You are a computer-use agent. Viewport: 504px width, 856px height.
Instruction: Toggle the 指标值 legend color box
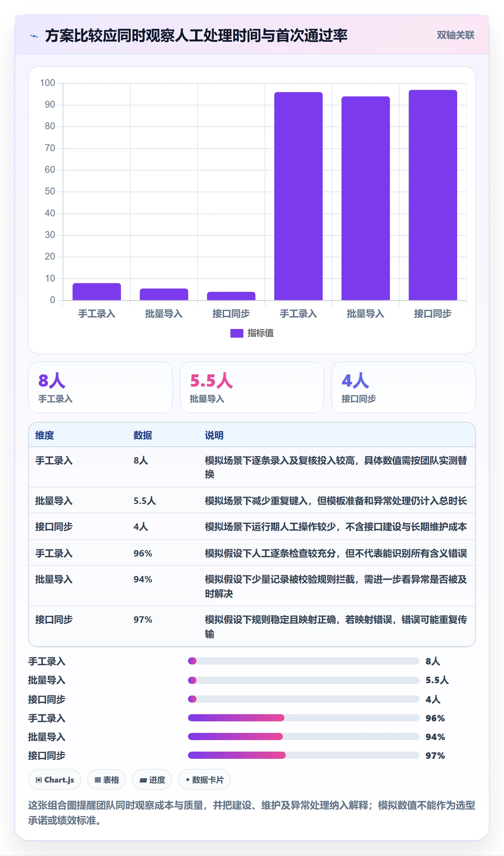tap(237, 333)
